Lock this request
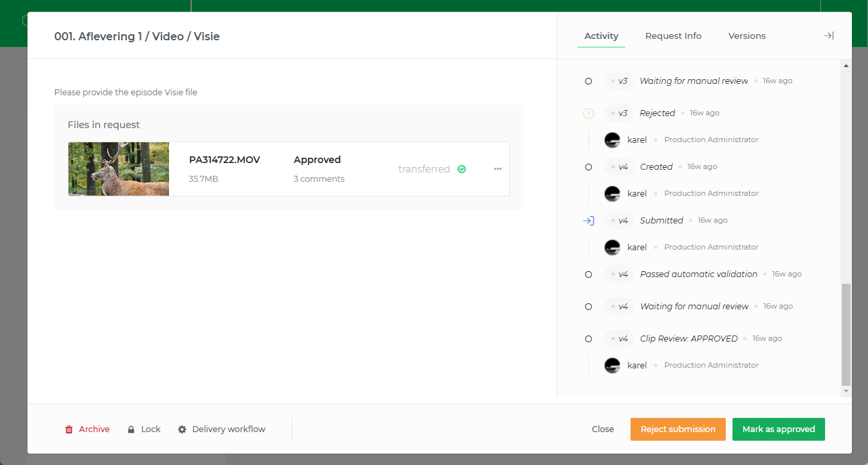The width and height of the screenshot is (868, 465). (144, 429)
